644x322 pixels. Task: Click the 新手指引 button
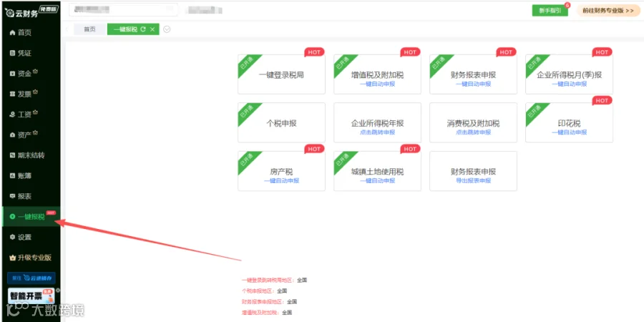550,11
